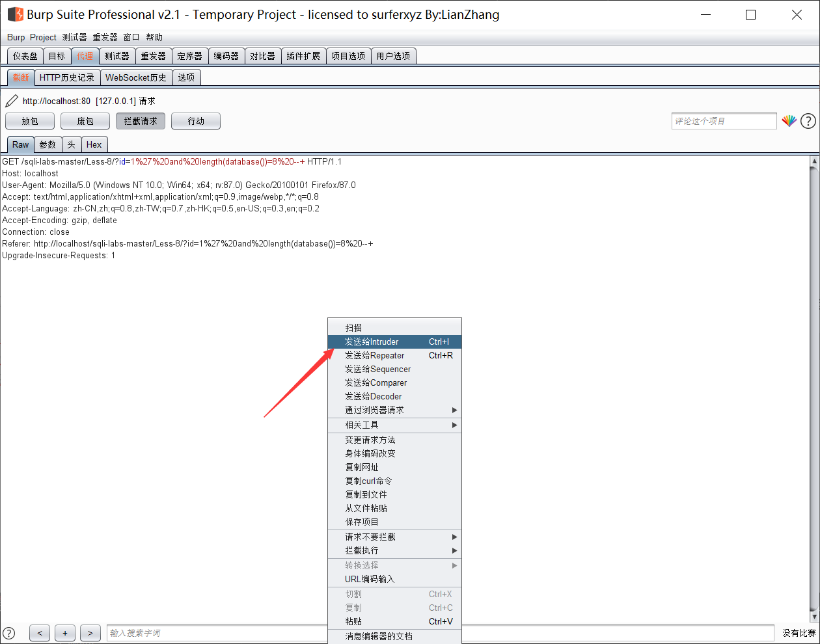
Task: Click URL编码输入 in context menu
Action: click(394, 579)
